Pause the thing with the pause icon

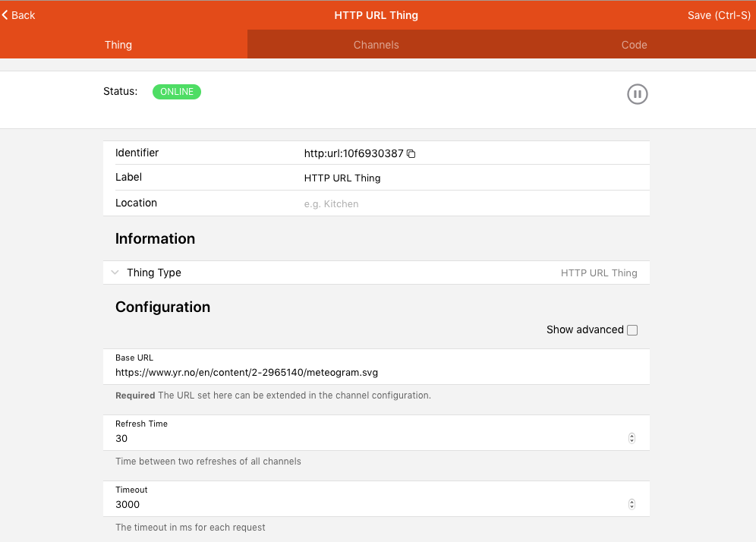(638, 94)
